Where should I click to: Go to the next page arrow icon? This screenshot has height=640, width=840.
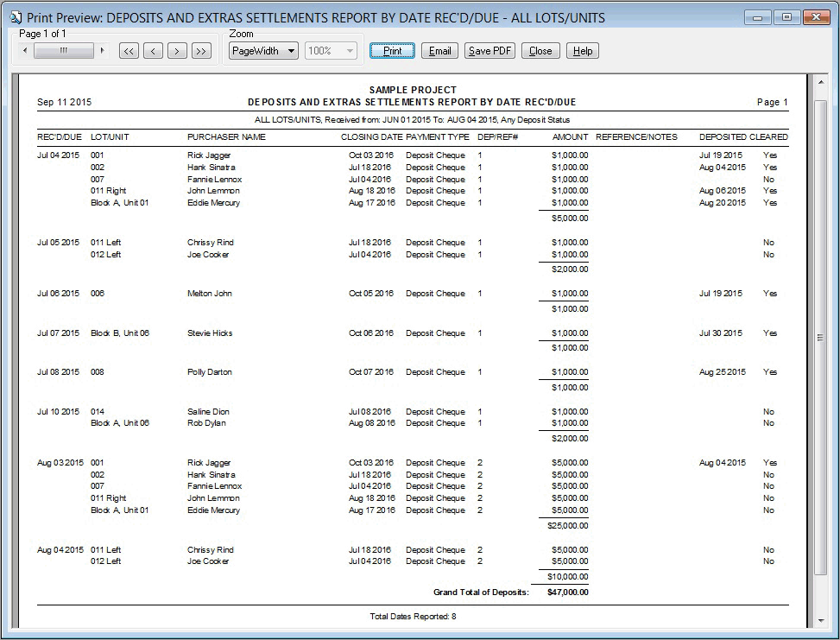(176, 50)
